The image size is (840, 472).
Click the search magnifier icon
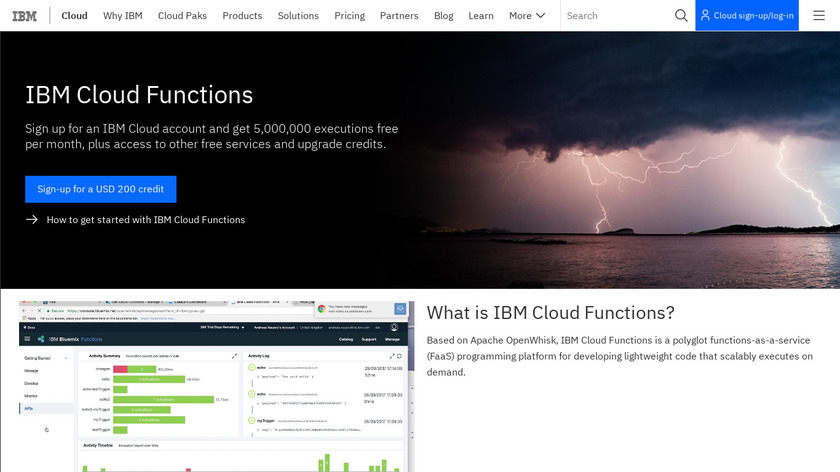click(x=681, y=16)
